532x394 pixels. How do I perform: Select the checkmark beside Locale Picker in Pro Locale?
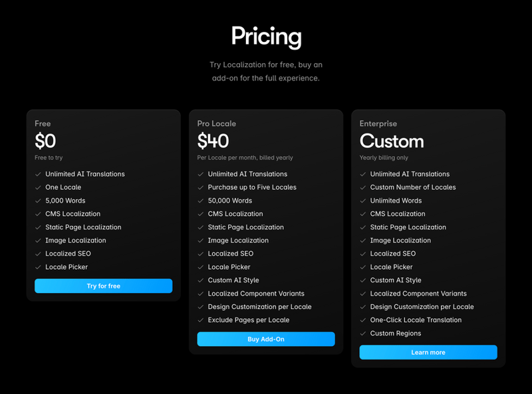click(x=199, y=267)
